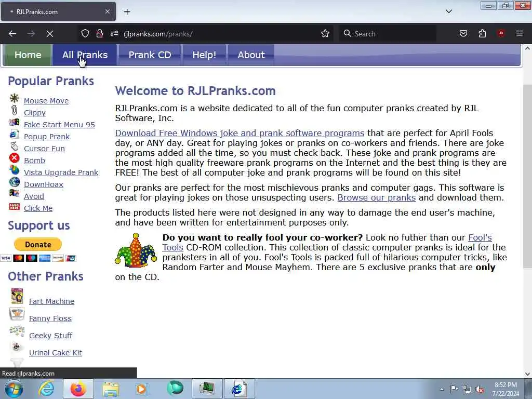Open the Windows Start button
The height and width of the screenshot is (399, 532).
pos(14,389)
